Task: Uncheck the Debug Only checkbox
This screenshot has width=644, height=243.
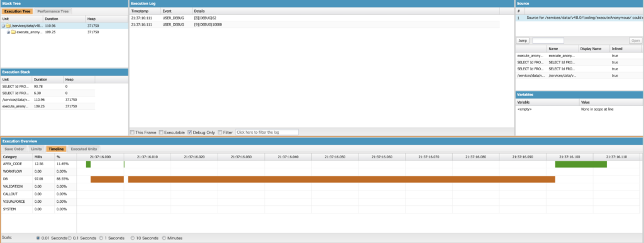Action: tap(190, 132)
